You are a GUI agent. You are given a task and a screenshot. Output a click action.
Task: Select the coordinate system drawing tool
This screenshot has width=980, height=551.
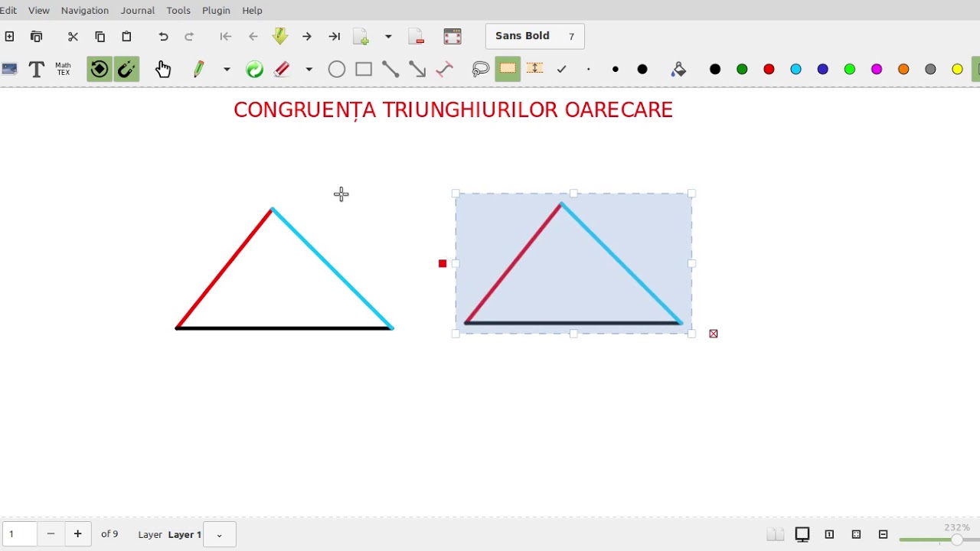click(x=444, y=69)
